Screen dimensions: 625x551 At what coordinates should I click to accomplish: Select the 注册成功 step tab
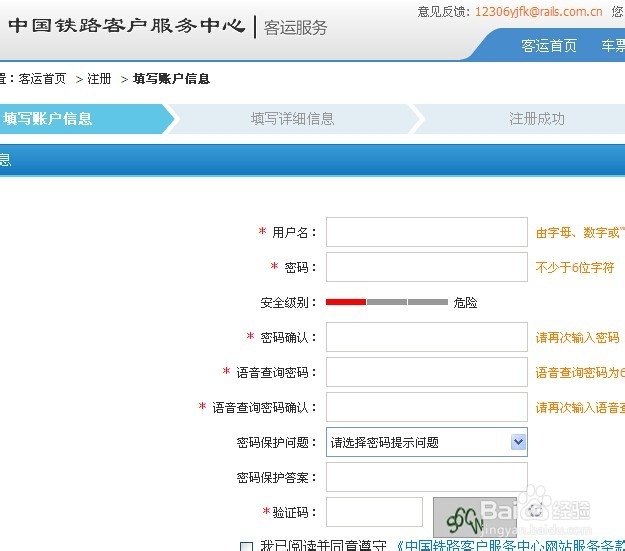click(537, 118)
